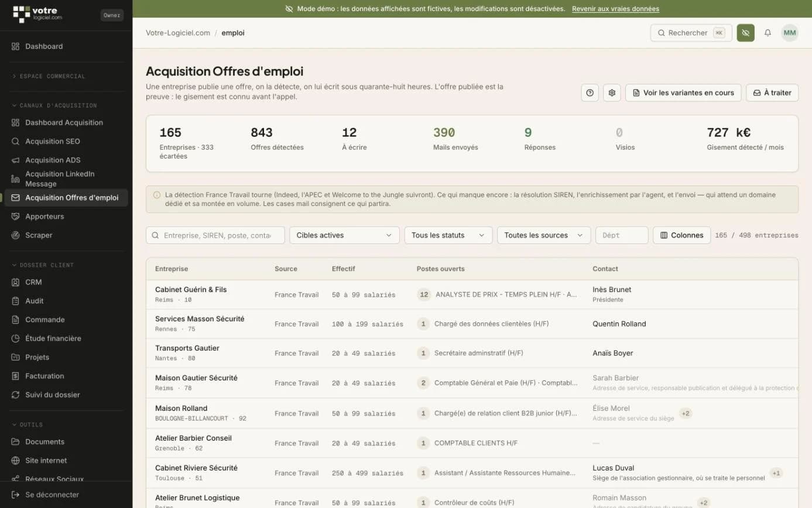Screen dimensions: 812x508
Task: Click the help question-mark icon button
Action: 590,92
